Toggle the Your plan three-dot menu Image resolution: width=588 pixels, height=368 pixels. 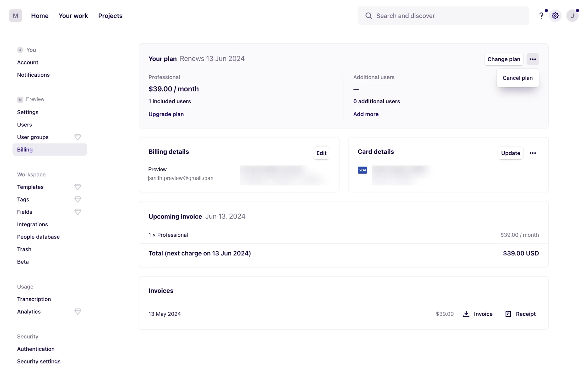pos(533,59)
